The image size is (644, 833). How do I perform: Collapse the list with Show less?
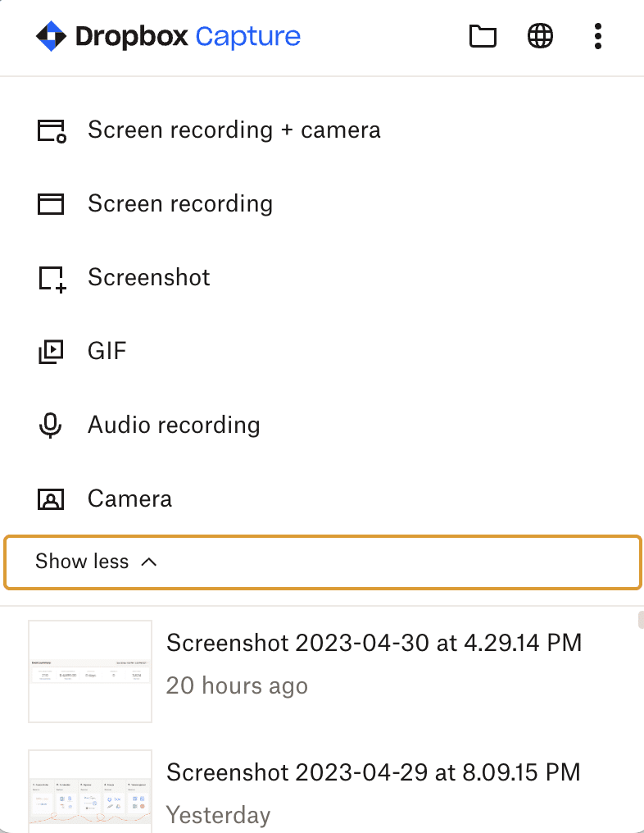82,562
